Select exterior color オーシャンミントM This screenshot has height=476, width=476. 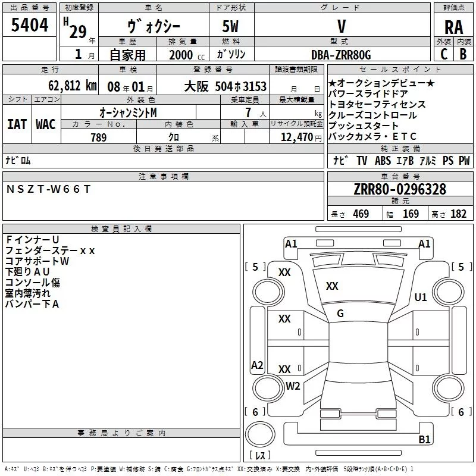(x=128, y=112)
